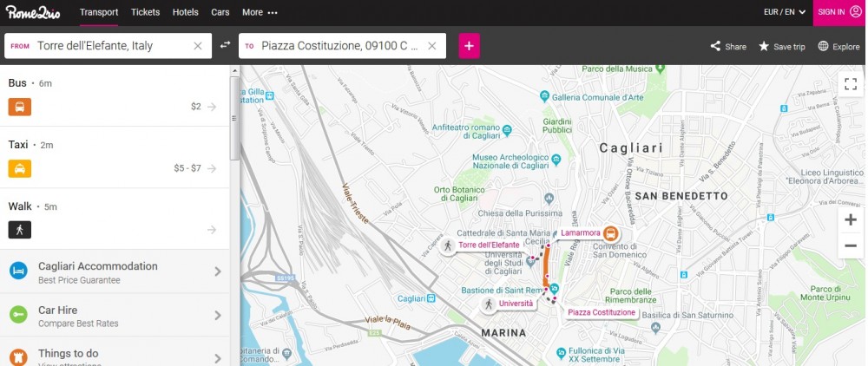Click the Lamarmora map label
Viewport: 868px width, 366px height.
pos(580,232)
